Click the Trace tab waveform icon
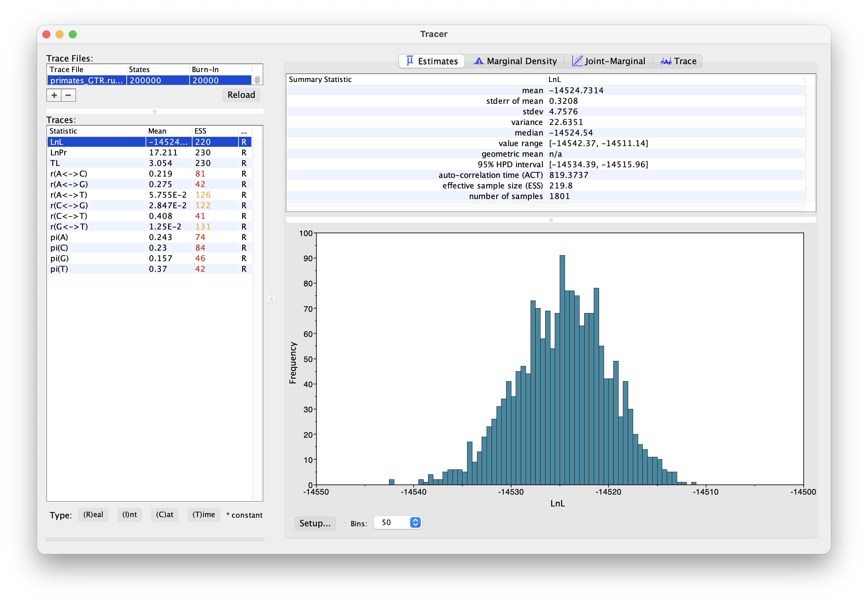This screenshot has height=603, width=868. pyautogui.click(x=666, y=61)
